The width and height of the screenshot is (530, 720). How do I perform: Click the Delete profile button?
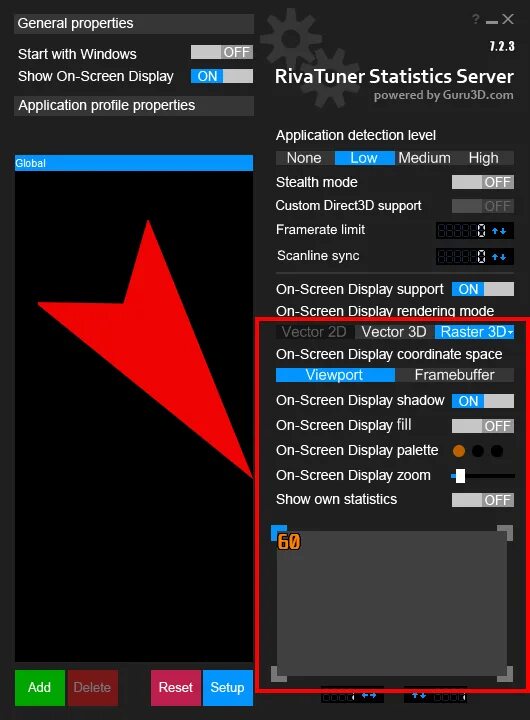(92, 687)
